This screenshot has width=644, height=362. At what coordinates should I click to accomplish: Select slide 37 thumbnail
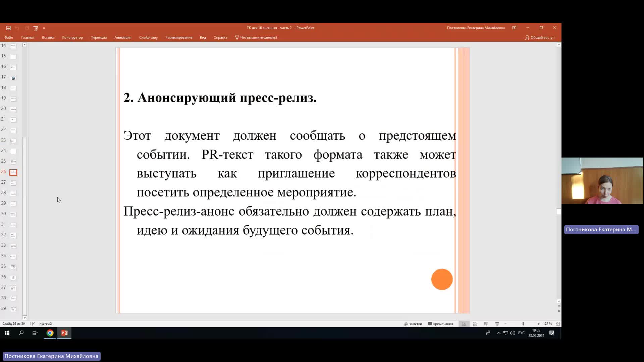click(x=13, y=288)
